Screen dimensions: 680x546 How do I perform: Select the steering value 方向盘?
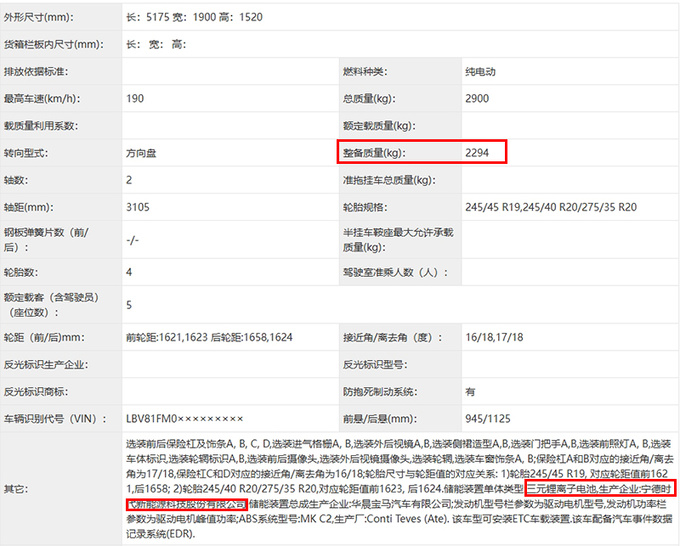tap(141, 153)
